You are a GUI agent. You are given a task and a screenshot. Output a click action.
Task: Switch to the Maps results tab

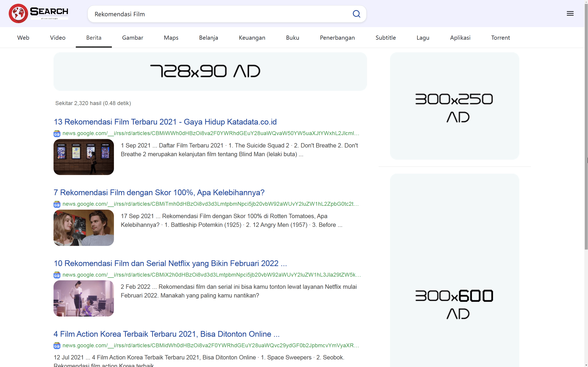click(171, 38)
